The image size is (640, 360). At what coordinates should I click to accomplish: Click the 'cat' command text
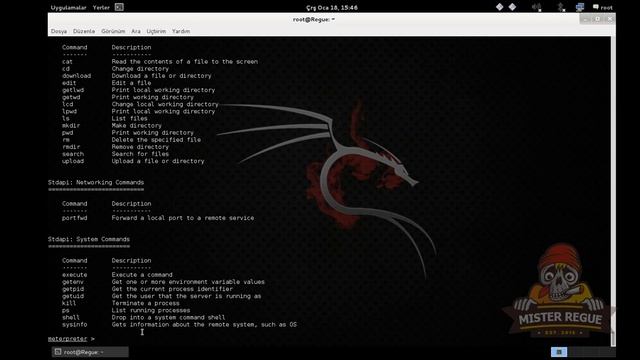point(67,62)
